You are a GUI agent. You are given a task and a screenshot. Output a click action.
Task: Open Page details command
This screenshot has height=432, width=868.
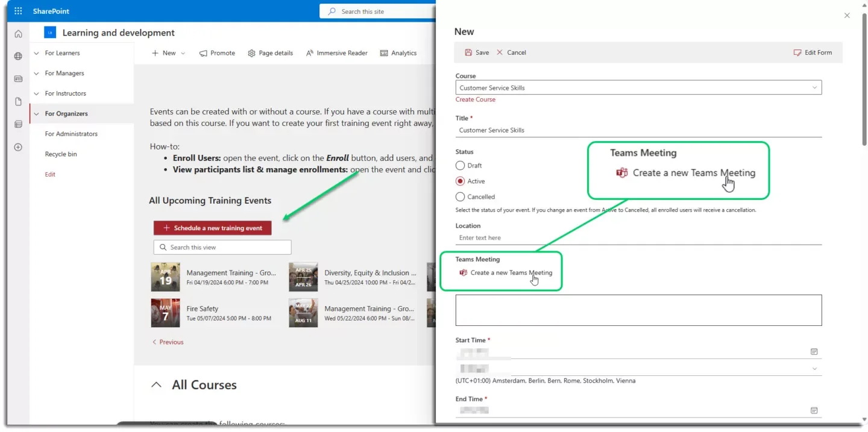(270, 53)
